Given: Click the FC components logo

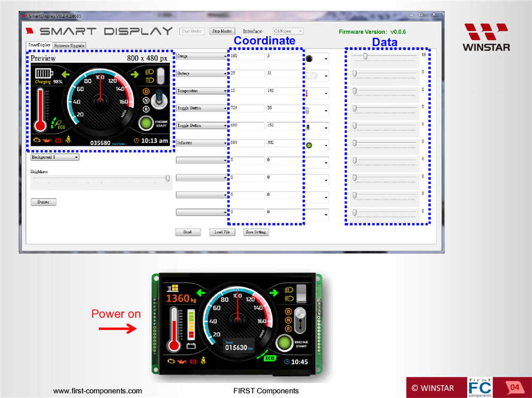Looking at the screenshot, I should (x=480, y=387).
